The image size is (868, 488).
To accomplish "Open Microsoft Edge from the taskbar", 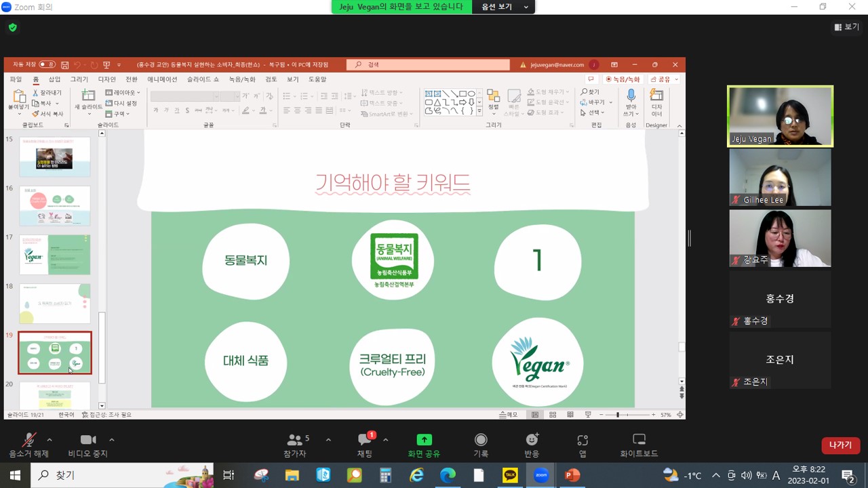I will point(448,475).
